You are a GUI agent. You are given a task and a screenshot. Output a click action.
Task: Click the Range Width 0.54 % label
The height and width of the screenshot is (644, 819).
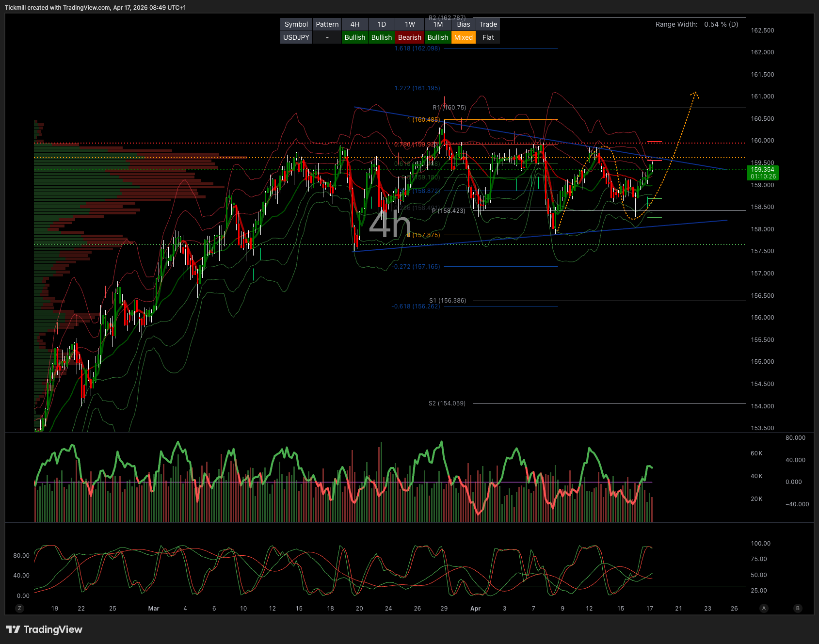click(696, 24)
